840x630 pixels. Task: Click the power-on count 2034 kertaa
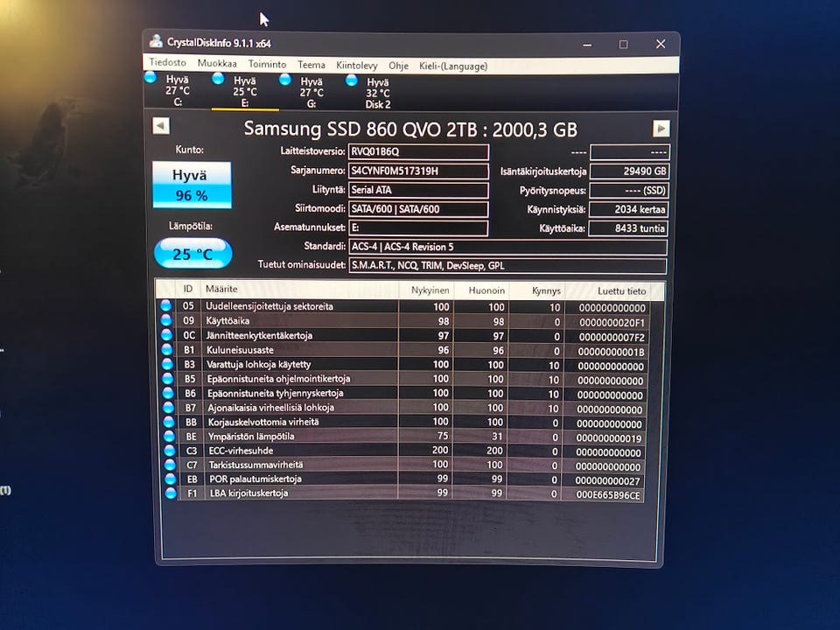coord(629,209)
